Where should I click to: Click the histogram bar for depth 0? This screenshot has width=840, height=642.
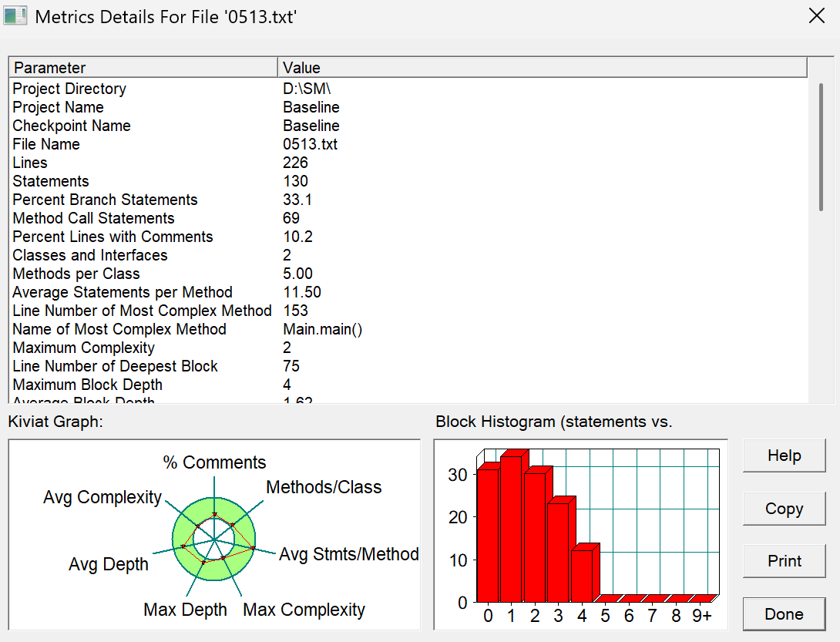tap(488, 535)
